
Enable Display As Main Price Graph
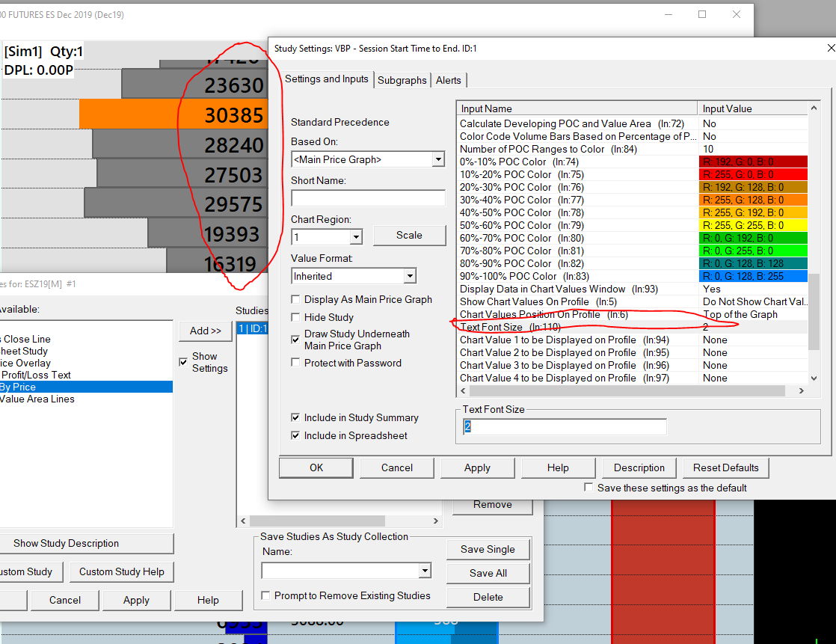pos(297,299)
